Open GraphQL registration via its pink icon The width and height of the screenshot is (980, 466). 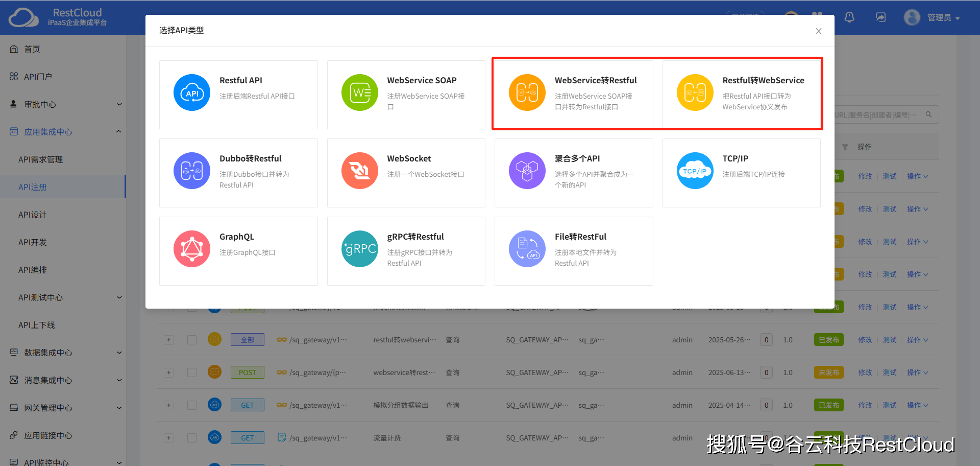[x=192, y=249]
